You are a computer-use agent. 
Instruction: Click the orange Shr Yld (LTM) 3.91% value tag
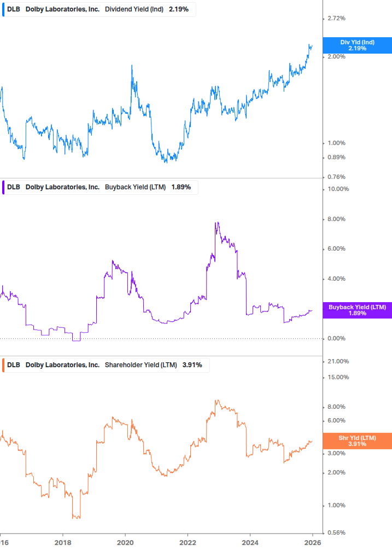(358, 441)
